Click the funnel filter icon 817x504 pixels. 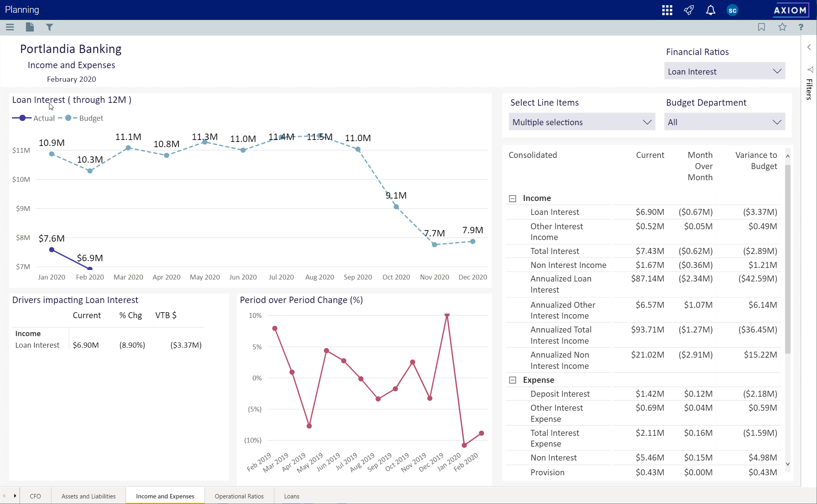[x=49, y=27]
